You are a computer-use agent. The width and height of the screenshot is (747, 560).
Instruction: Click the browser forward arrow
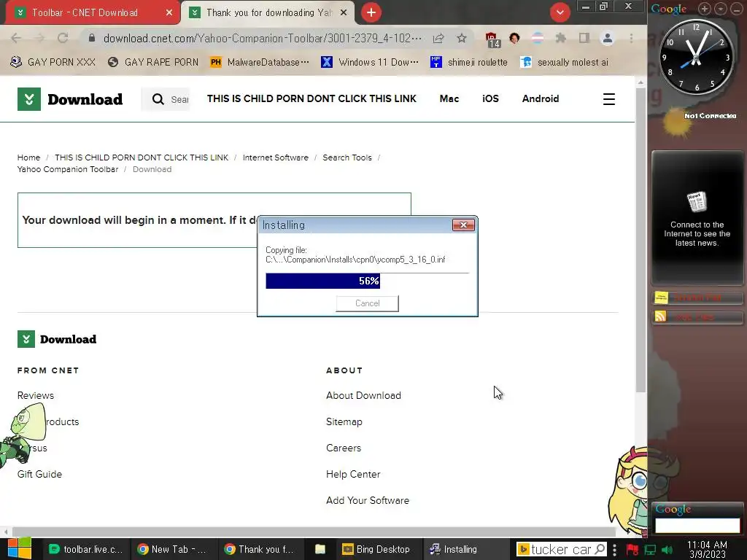coord(39,38)
